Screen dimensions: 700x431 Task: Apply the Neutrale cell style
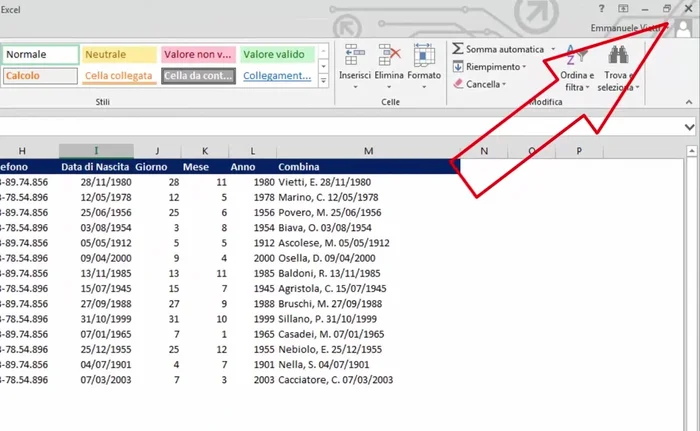tap(119, 54)
